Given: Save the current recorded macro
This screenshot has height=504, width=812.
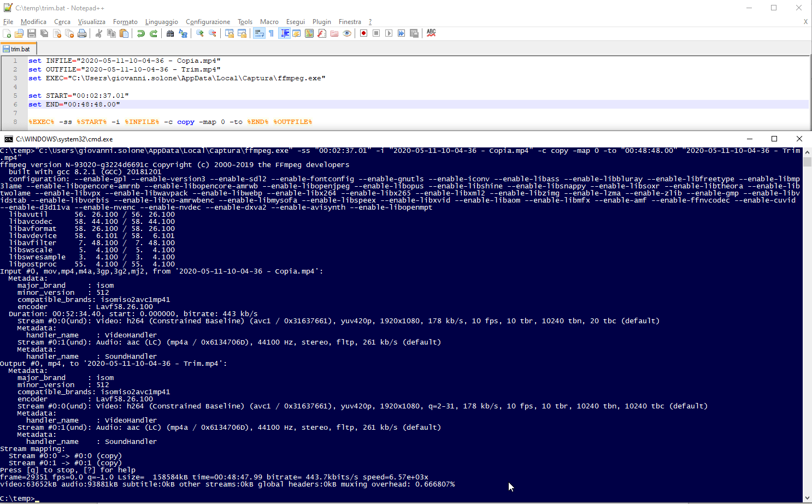Looking at the screenshot, I should point(414,33).
